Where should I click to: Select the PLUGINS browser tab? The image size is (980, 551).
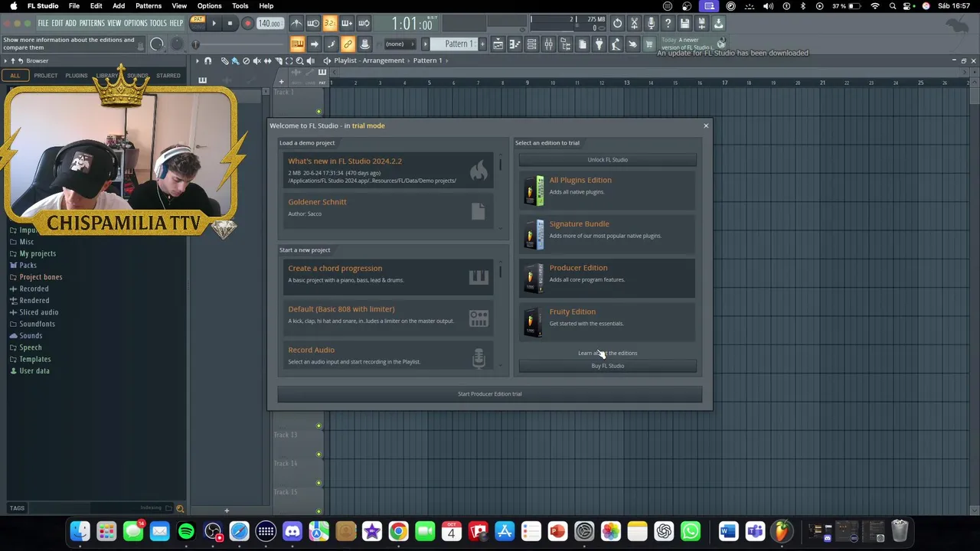point(76,76)
